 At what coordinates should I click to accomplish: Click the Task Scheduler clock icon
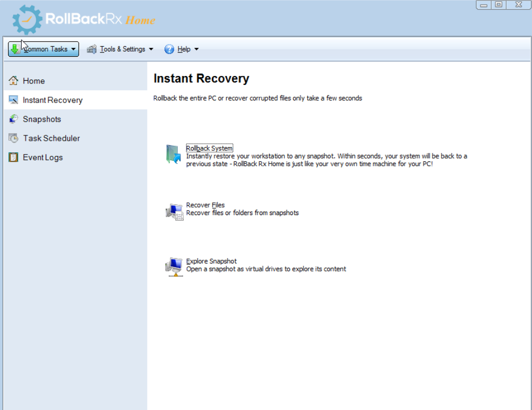click(x=13, y=138)
